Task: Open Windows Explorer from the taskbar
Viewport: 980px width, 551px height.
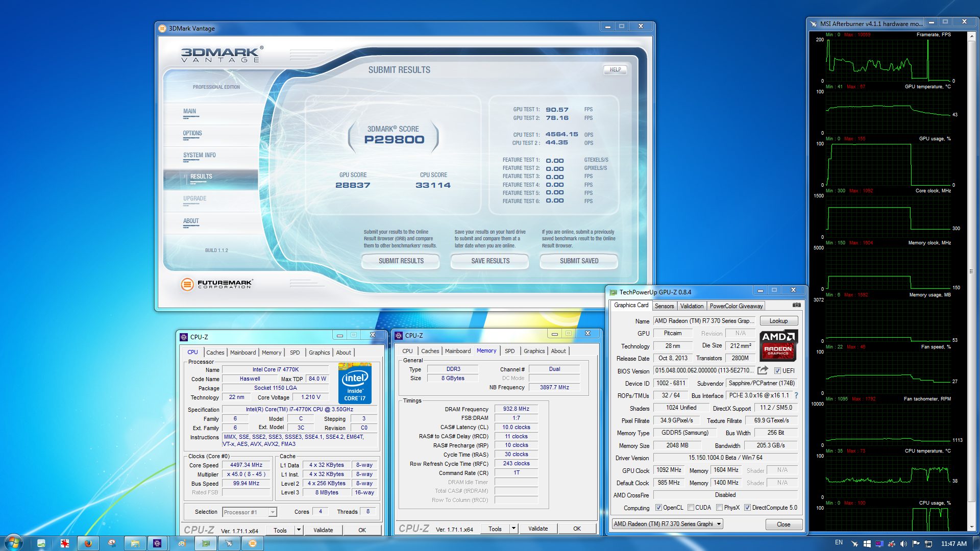Action: click(135, 543)
